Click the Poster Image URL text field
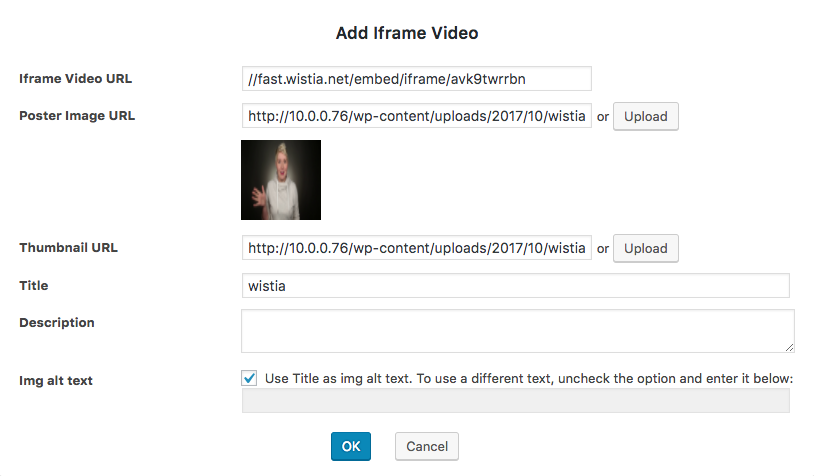Viewport: 814px width, 476px height. click(416, 116)
